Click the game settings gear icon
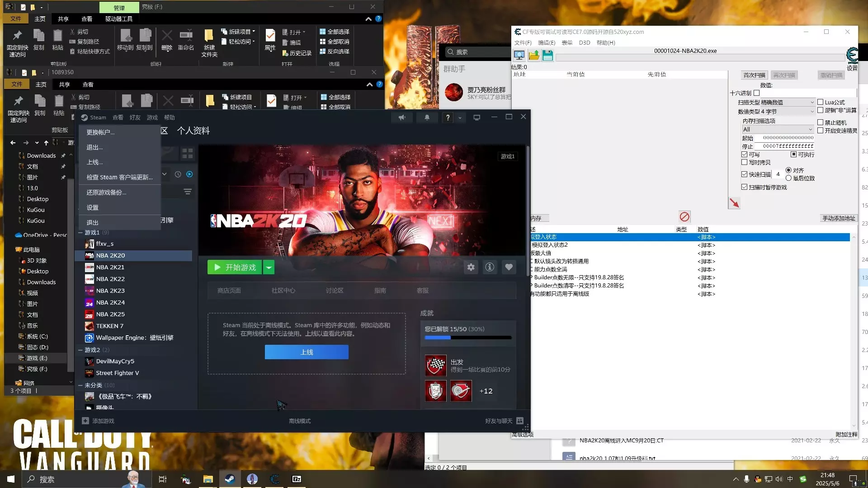The image size is (868, 488). pos(471,267)
